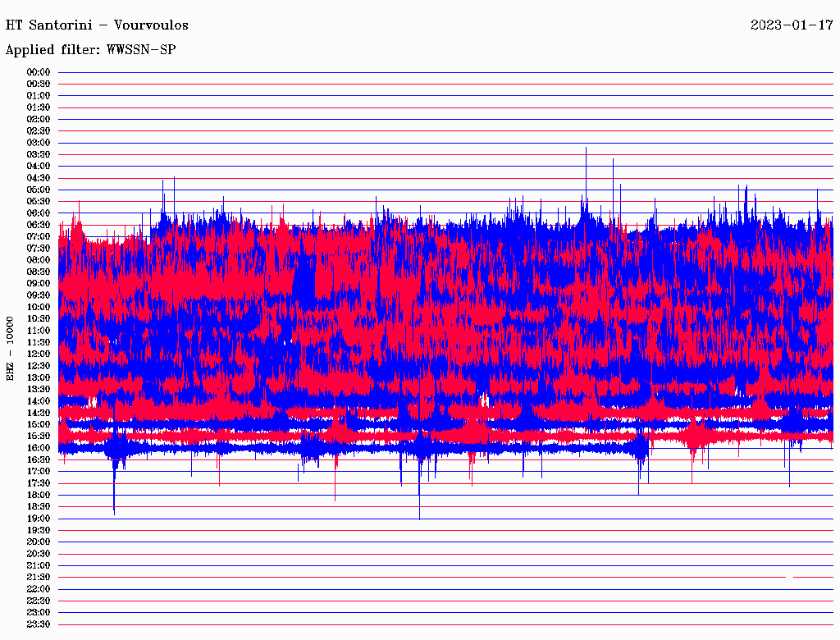840x640 pixels.
Task: Select the 00:00 time label
Action: 39,72
